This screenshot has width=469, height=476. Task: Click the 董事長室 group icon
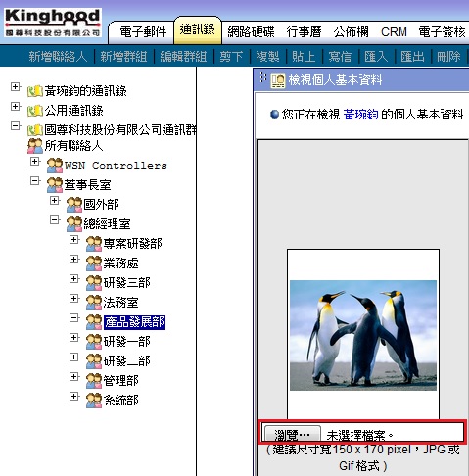tap(55, 185)
